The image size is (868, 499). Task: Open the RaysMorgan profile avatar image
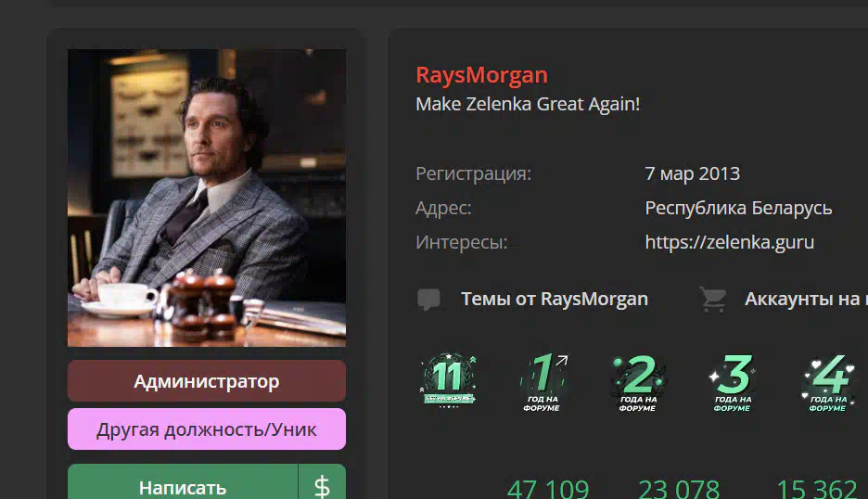[207, 198]
